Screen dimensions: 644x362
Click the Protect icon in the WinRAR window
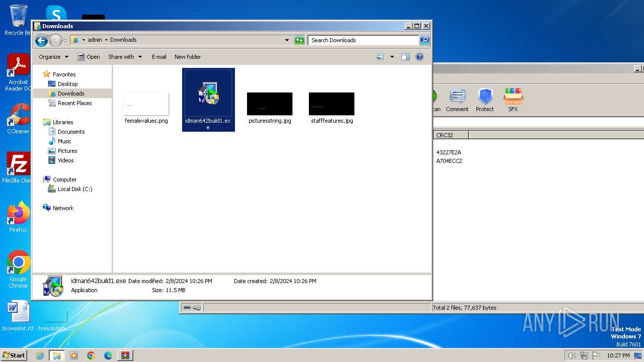tap(485, 100)
